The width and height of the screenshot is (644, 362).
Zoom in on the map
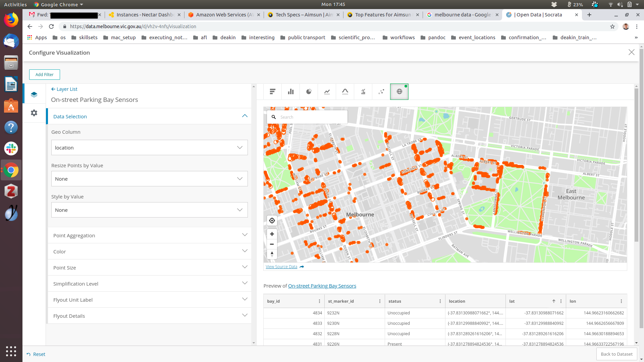pyautogui.click(x=272, y=234)
